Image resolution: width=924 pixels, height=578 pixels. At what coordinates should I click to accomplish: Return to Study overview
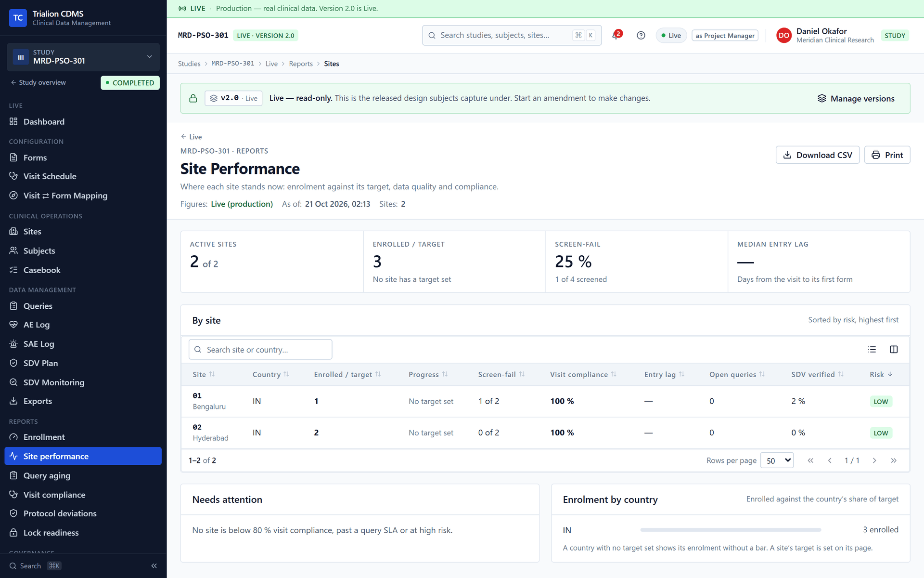pyautogui.click(x=38, y=83)
